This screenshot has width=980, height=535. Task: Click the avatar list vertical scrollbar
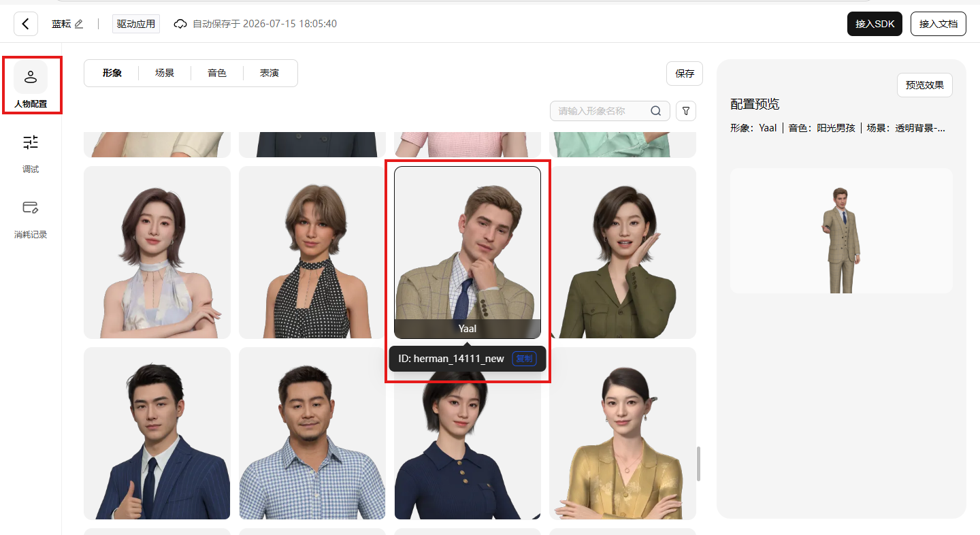pyautogui.click(x=698, y=464)
